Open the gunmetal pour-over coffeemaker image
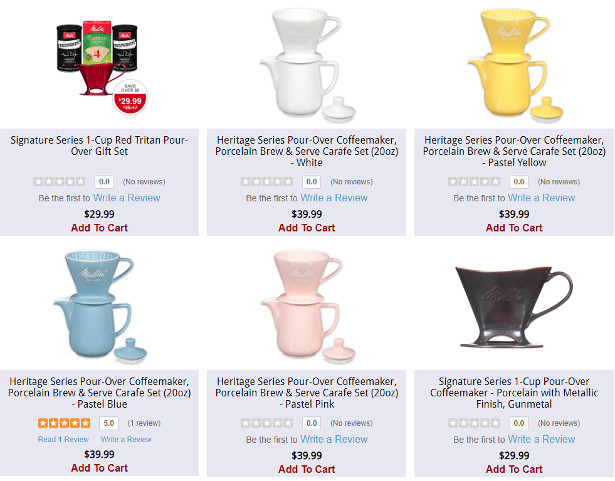This screenshot has height=481, width=615. point(513,307)
